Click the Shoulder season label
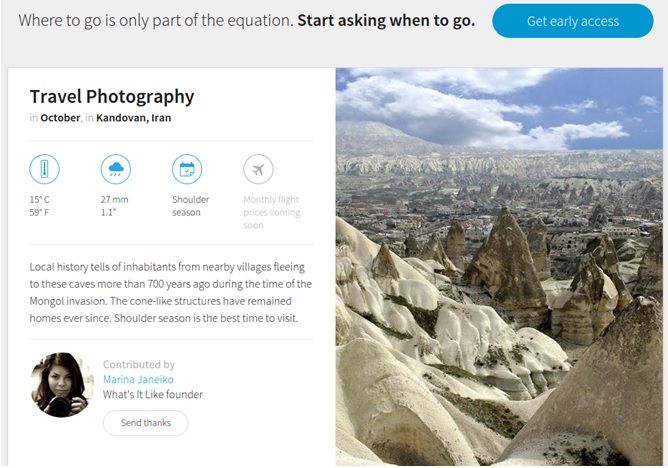Viewport: 668px width, 468px height. tap(191, 205)
